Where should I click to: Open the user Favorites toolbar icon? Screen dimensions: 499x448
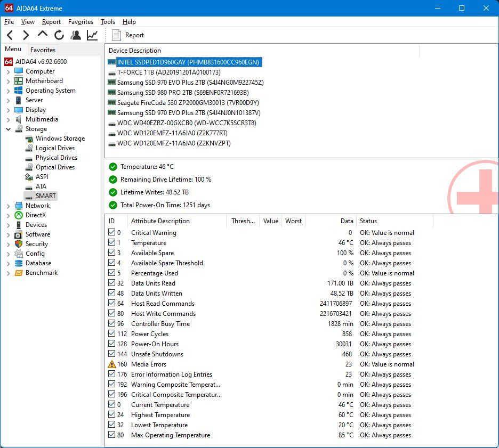[x=76, y=35]
